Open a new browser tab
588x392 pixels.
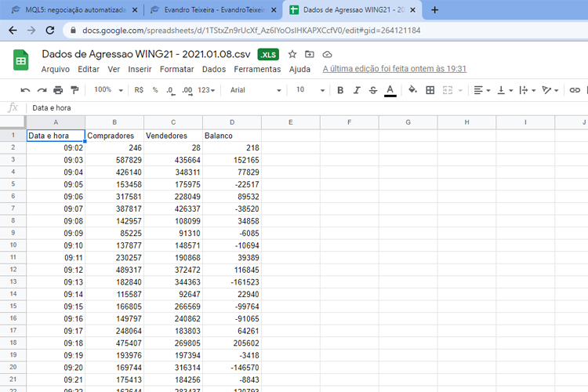pos(434,10)
